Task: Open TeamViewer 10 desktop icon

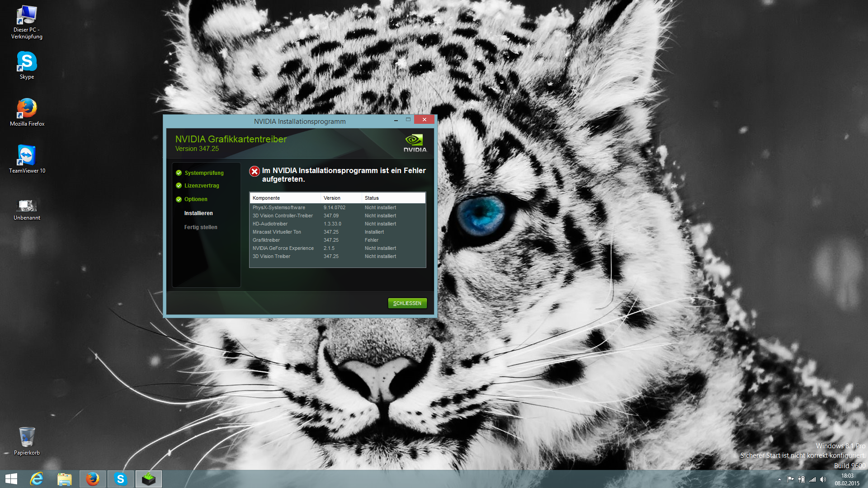Action: 27,160
